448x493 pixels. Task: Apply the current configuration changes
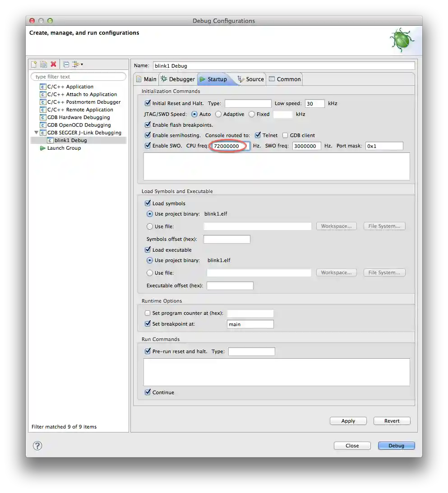pos(348,421)
